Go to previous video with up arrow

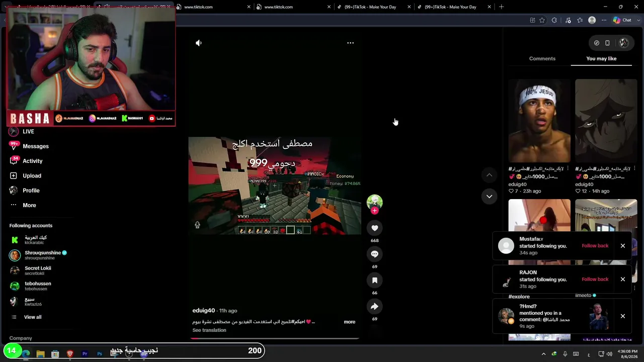tap(489, 174)
